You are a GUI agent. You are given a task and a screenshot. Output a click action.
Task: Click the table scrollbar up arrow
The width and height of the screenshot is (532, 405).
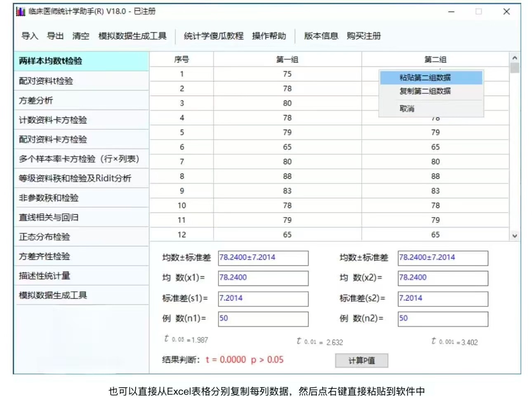click(x=515, y=58)
